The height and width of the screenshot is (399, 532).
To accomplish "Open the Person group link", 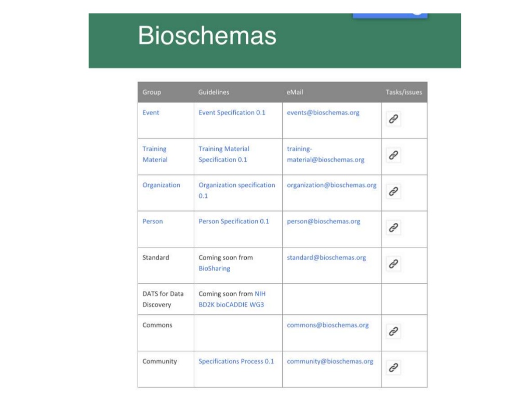I will (x=153, y=221).
